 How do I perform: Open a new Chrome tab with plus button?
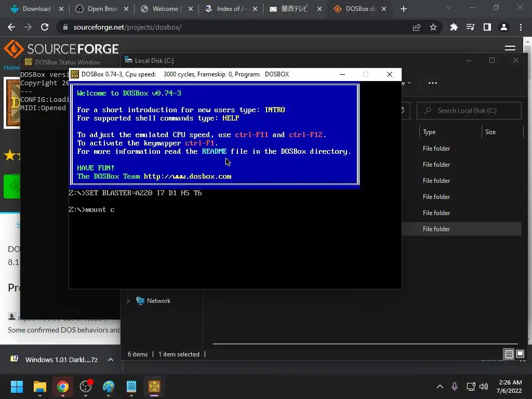click(403, 9)
